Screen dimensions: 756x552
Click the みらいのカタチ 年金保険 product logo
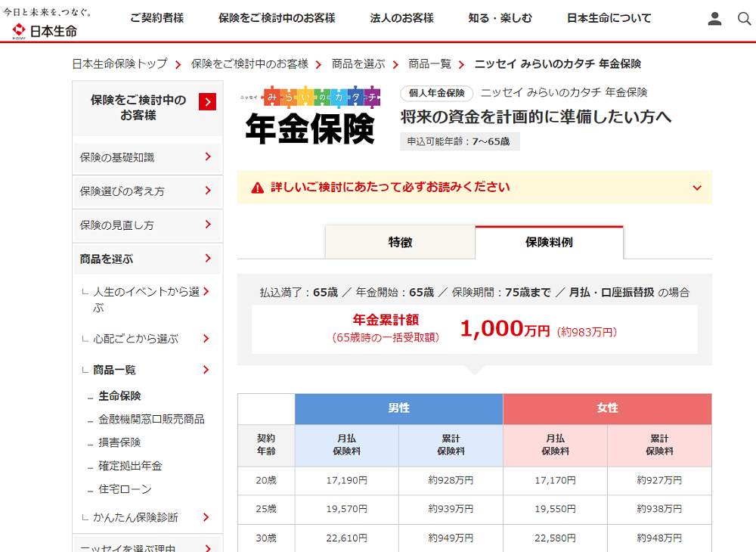click(311, 116)
